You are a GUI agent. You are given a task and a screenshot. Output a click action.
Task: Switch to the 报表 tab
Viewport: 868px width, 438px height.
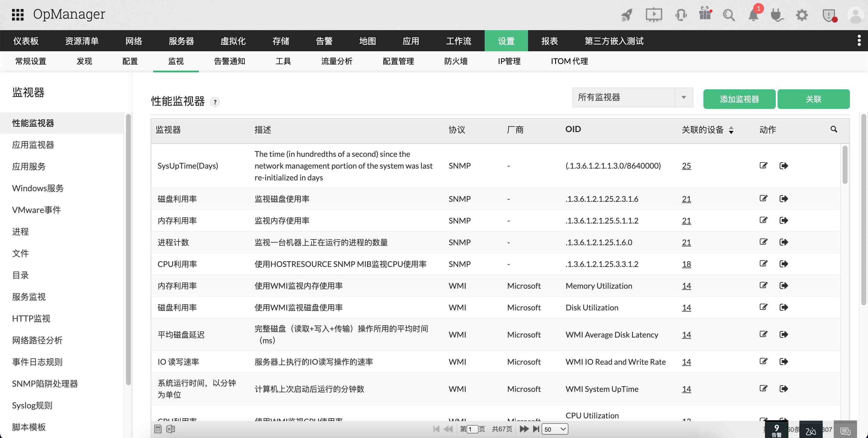tap(549, 40)
